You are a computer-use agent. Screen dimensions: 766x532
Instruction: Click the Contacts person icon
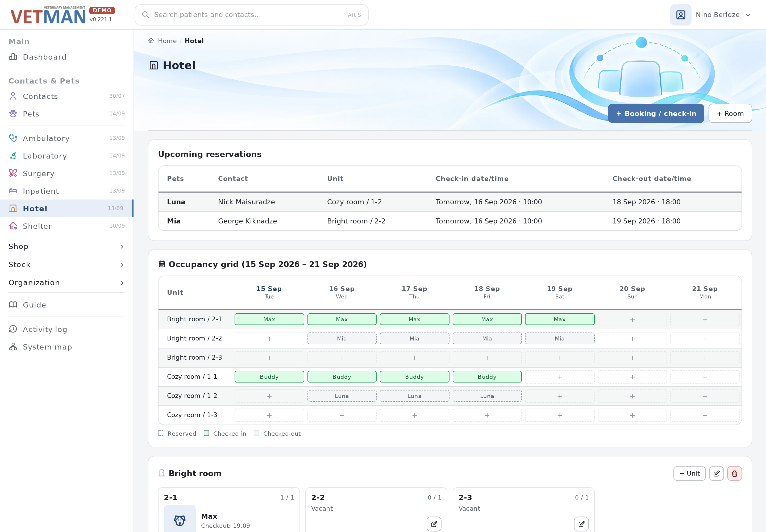(13, 96)
